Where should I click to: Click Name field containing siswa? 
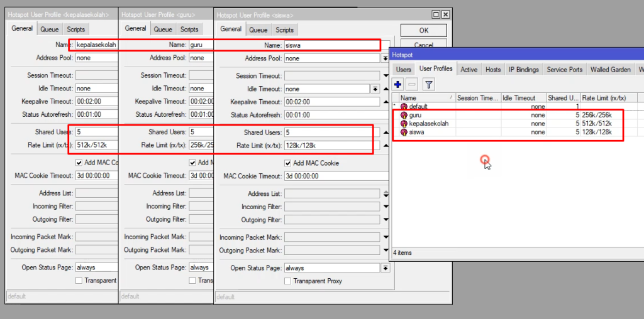[337, 45]
